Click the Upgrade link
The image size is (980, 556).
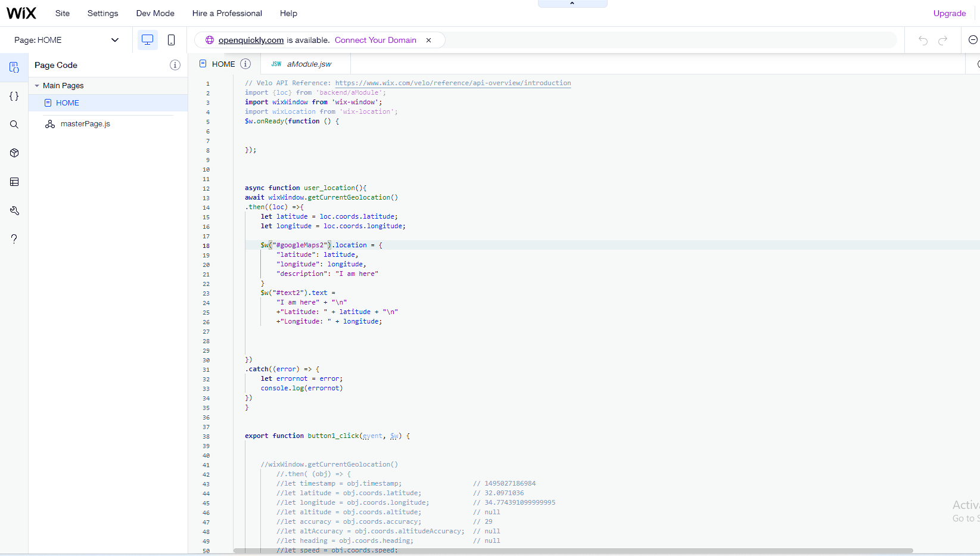(950, 13)
